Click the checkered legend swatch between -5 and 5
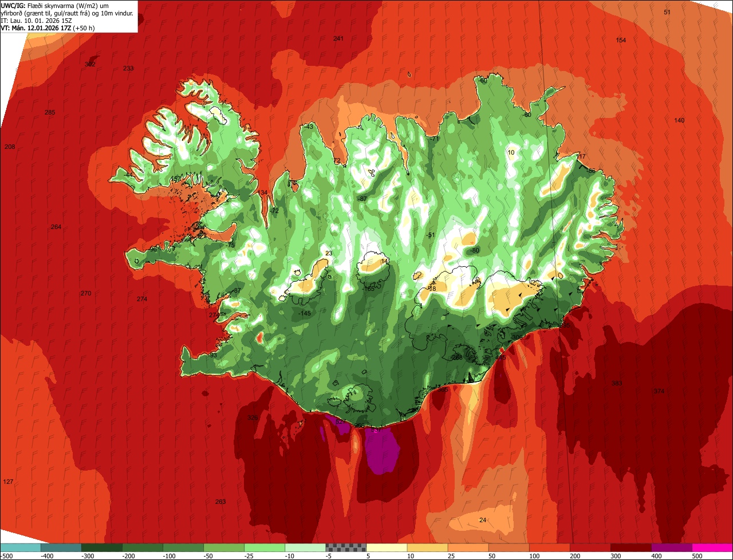 tap(346, 547)
